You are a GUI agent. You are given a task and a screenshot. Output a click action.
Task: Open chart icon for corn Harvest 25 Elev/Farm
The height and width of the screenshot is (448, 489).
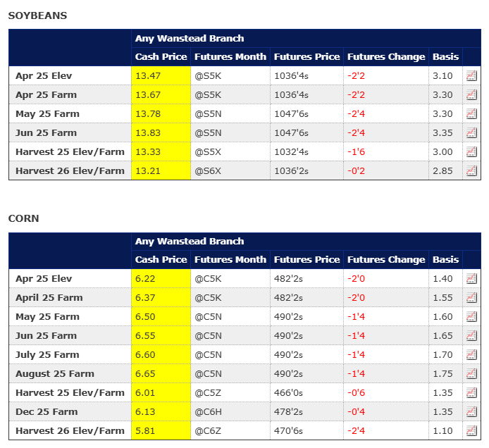click(471, 392)
